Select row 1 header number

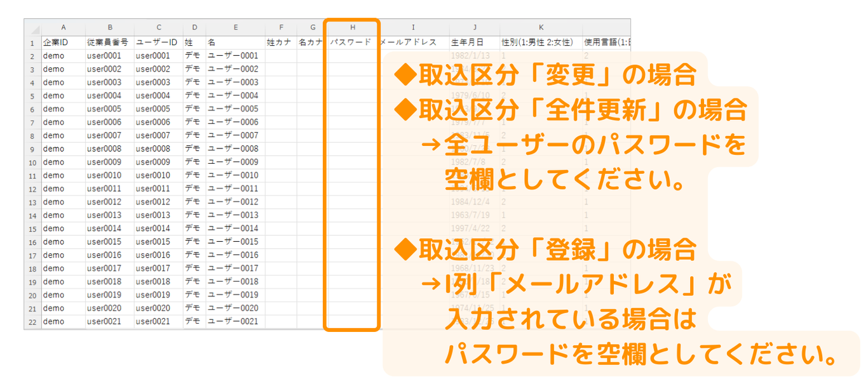[x=32, y=43]
